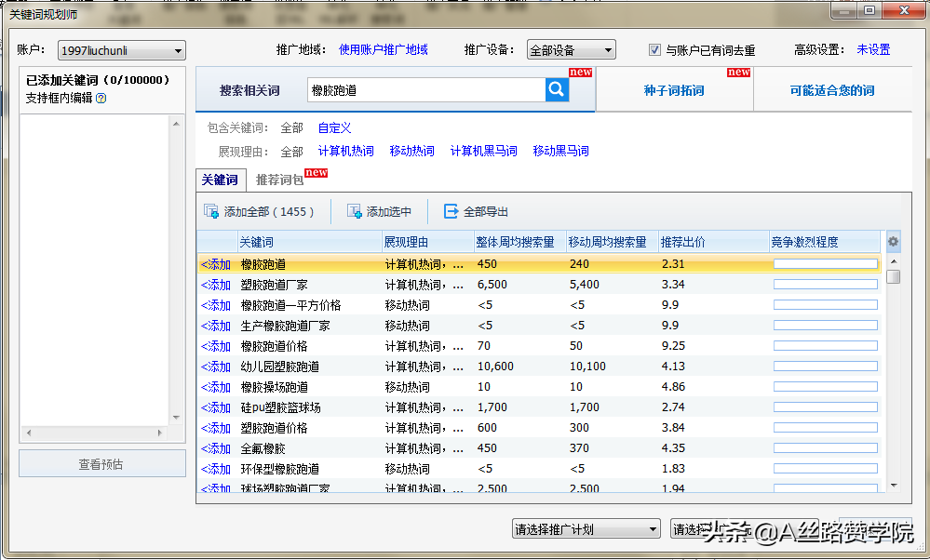Image resolution: width=930 pixels, height=560 pixels.
Task: Click the 10,600 search volume cell
Action: click(495, 367)
